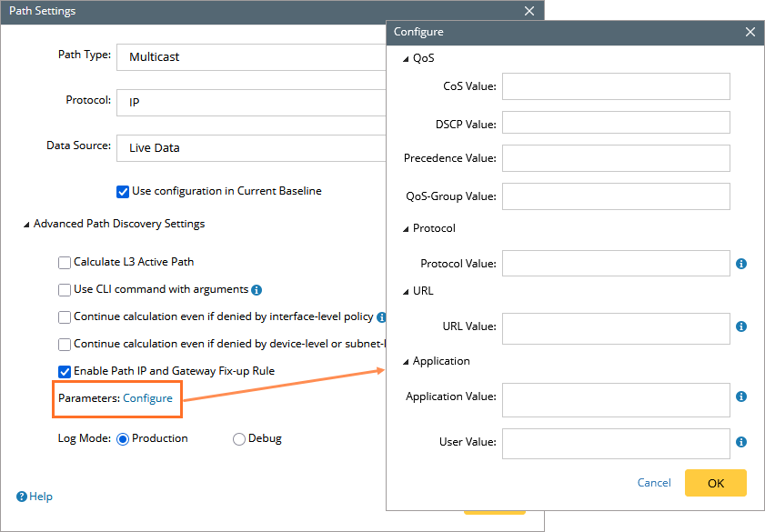Click info icon next to Application Value

tap(741, 396)
